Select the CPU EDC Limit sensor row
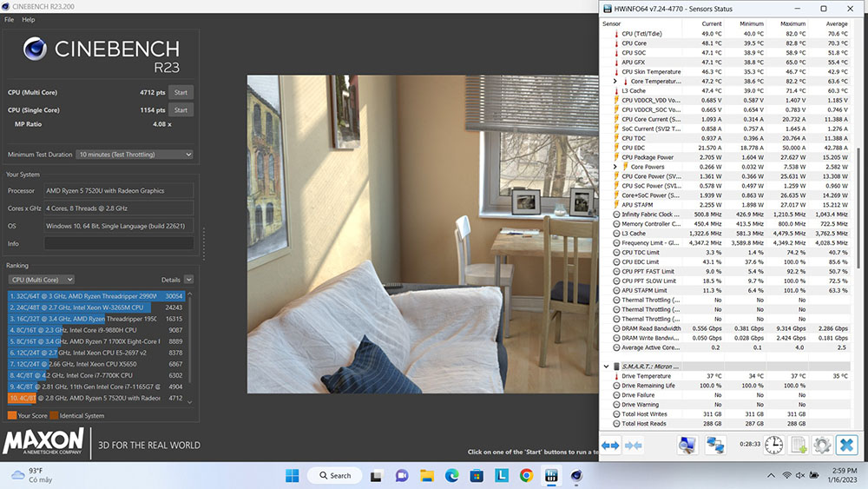The image size is (868, 489). pos(726,262)
